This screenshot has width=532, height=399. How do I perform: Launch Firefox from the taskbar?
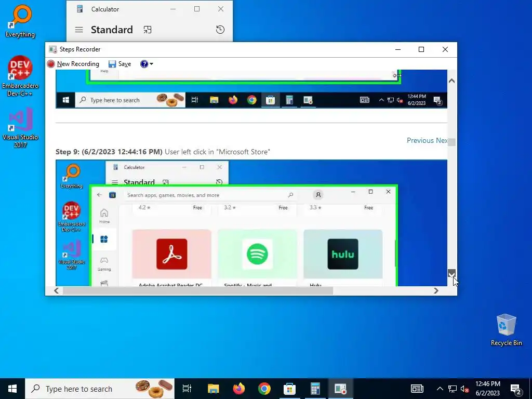(x=239, y=389)
